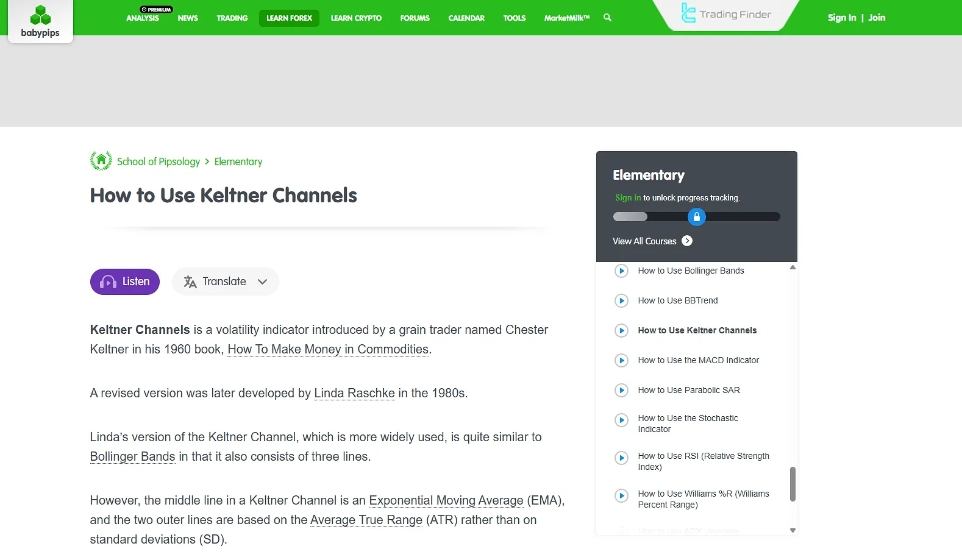Open the Learn Forex menu
The image size is (962, 560).
click(x=289, y=18)
